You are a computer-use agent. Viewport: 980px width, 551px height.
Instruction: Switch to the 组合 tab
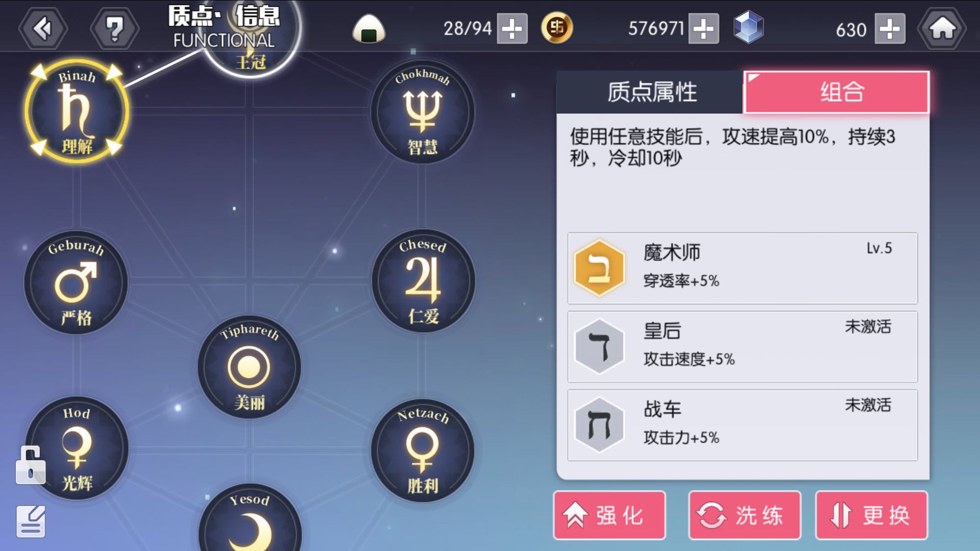point(836,92)
